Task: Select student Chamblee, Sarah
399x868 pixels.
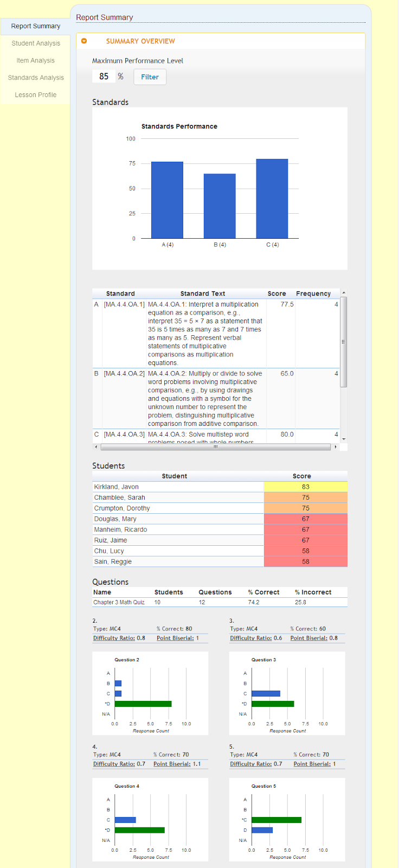Action: click(178, 497)
